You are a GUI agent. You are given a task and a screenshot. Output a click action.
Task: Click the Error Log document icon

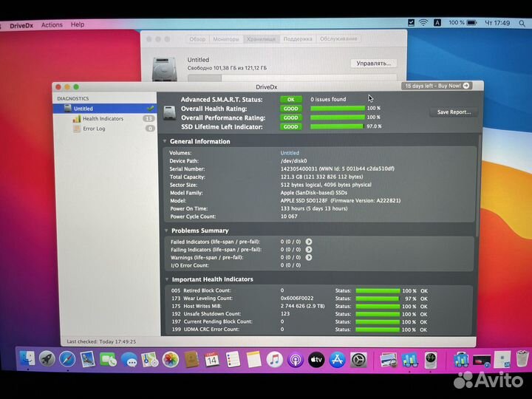[77, 129]
